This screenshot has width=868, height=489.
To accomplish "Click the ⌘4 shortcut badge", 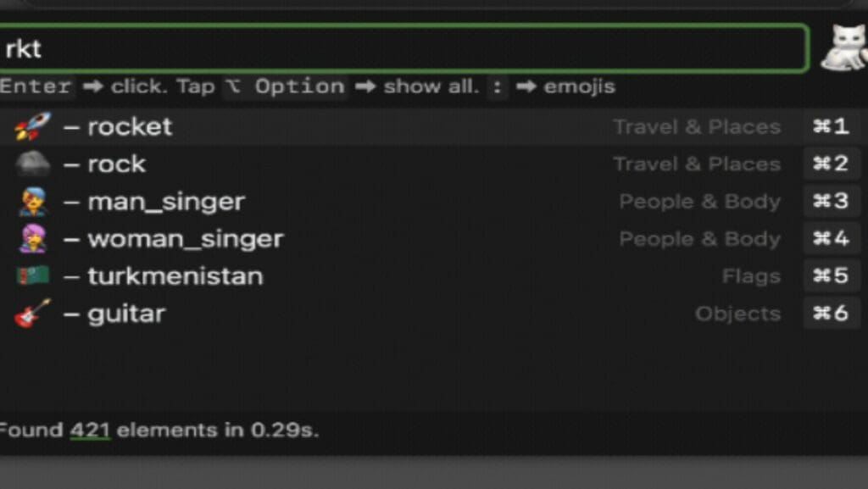I will [831, 238].
